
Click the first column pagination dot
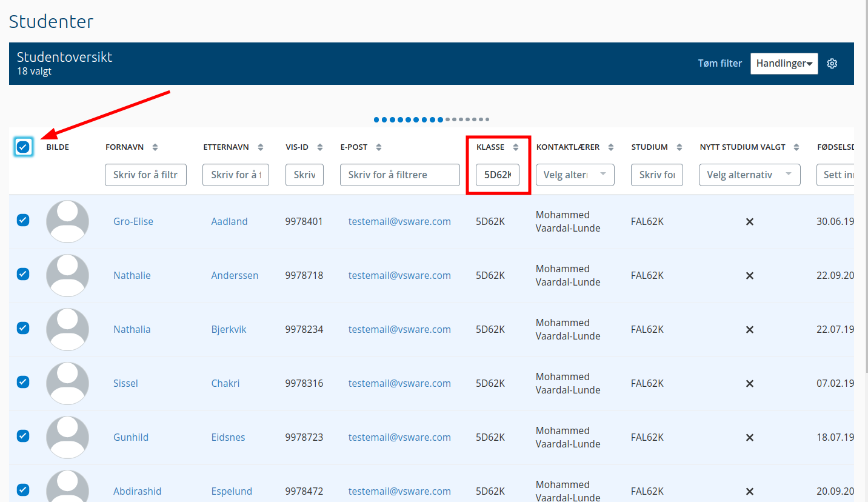tap(376, 119)
